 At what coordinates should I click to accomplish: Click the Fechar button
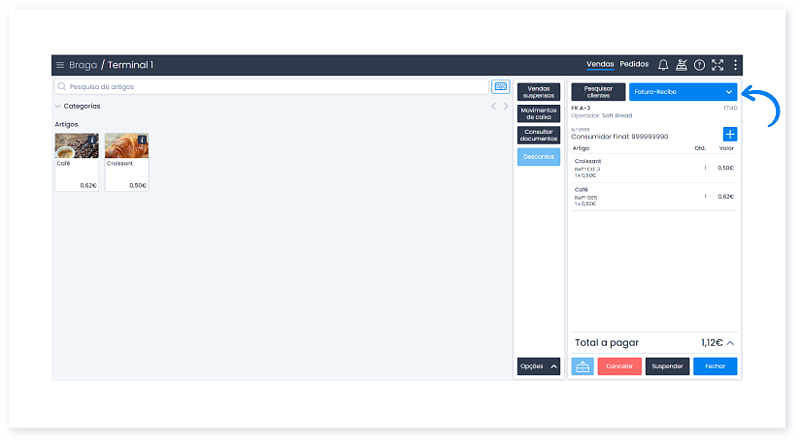tap(715, 366)
